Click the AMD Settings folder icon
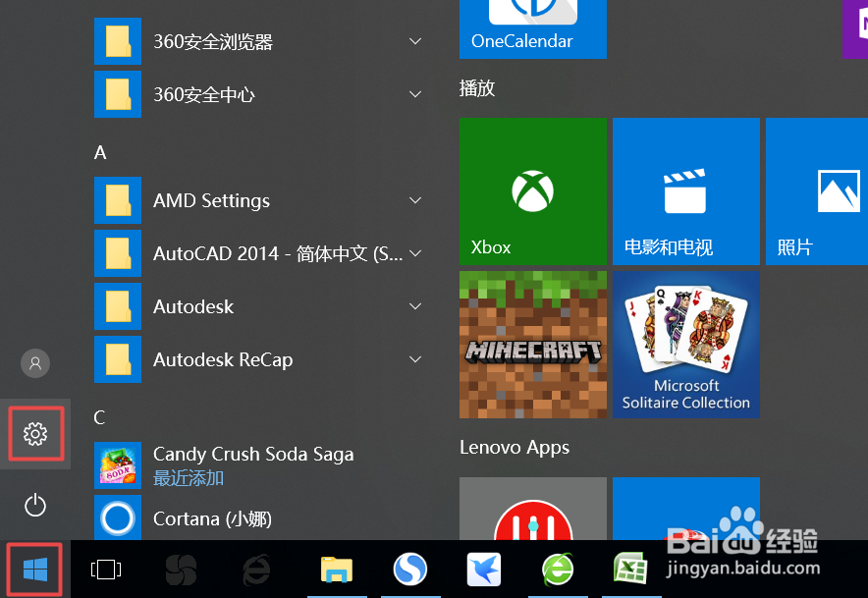 click(118, 200)
